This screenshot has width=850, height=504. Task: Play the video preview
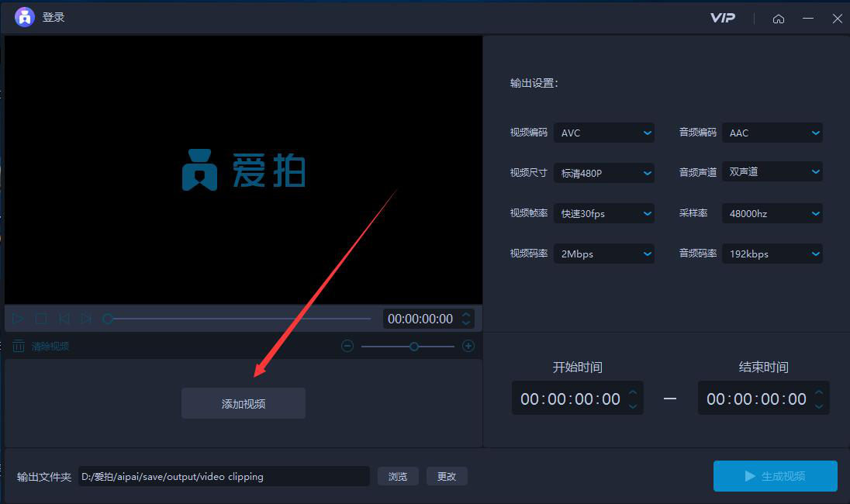(x=17, y=319)
